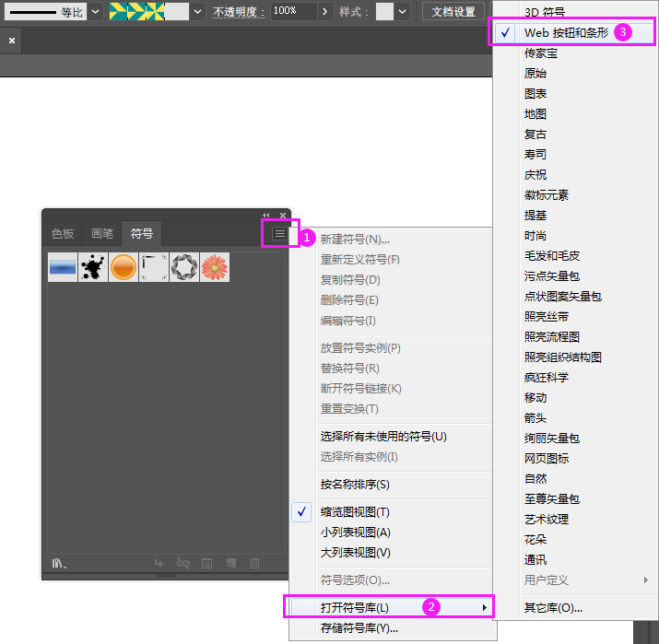Close the Symbols panel group
This screenshot has height=644, width=659.
pyautogui.click(x=283, y=215)
